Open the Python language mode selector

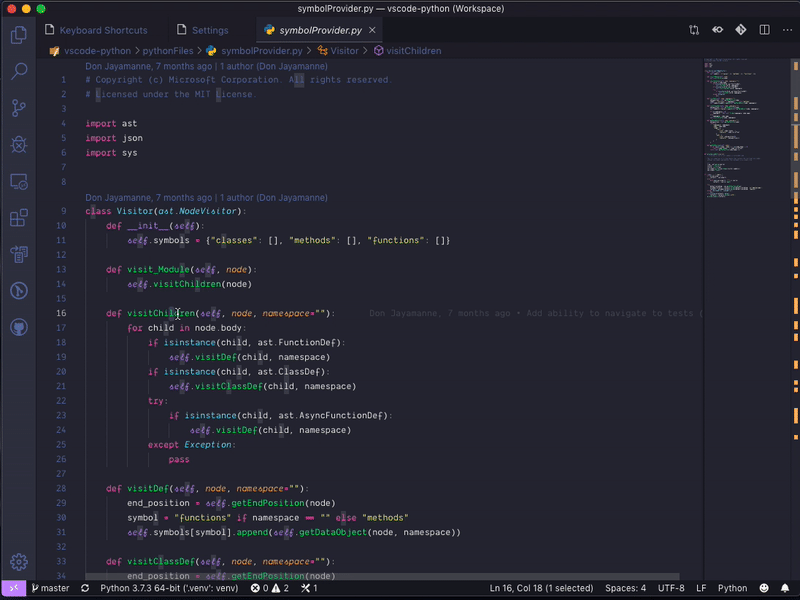(x=731, y=588)
